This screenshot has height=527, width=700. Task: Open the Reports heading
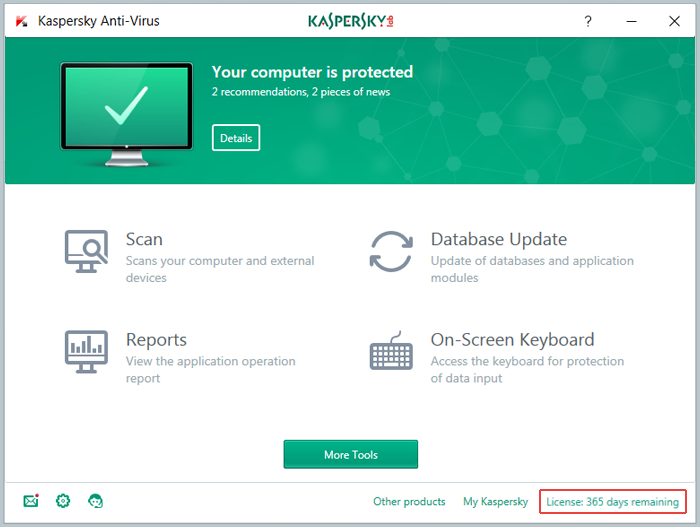coord(156,340)
